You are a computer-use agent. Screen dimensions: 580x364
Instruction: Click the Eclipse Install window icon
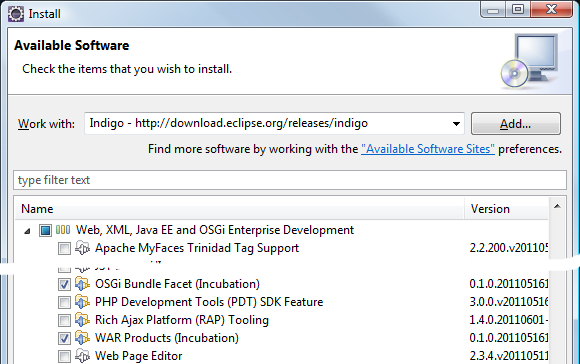click(x=16, y=14)
